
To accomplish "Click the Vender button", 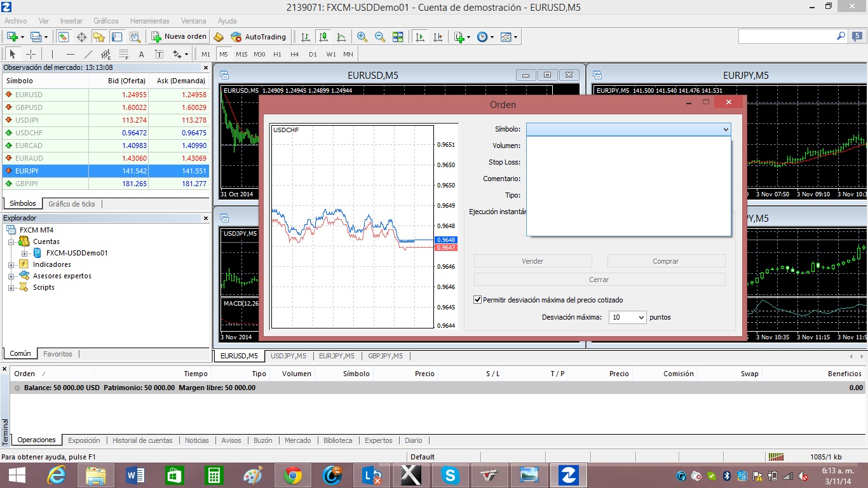I will [532, 261].
